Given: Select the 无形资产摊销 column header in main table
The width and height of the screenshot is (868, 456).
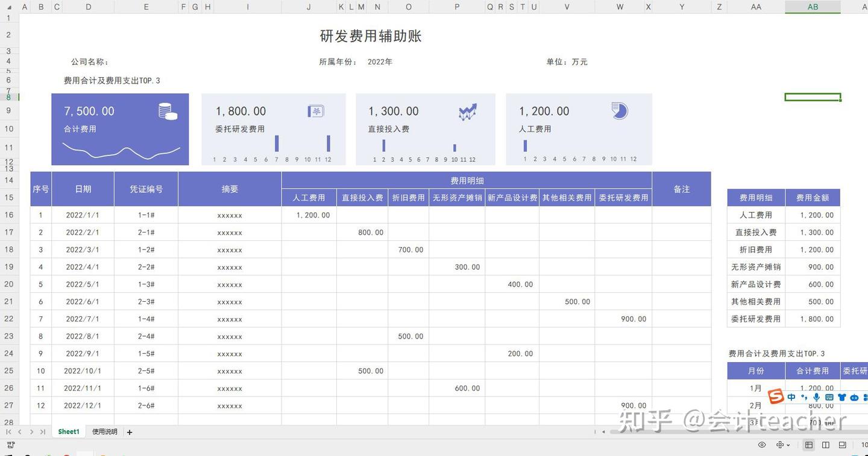Looking at the screenshot, I should (x=457, y=198).
